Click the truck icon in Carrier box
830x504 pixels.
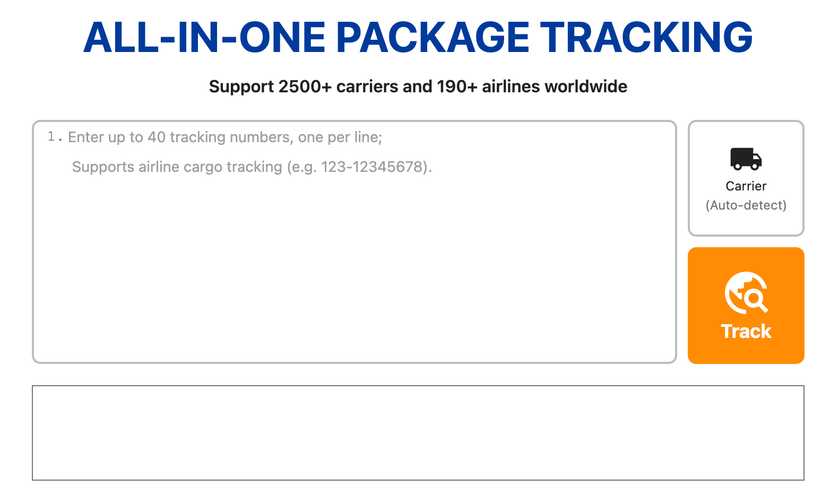(x=746, y=159)
